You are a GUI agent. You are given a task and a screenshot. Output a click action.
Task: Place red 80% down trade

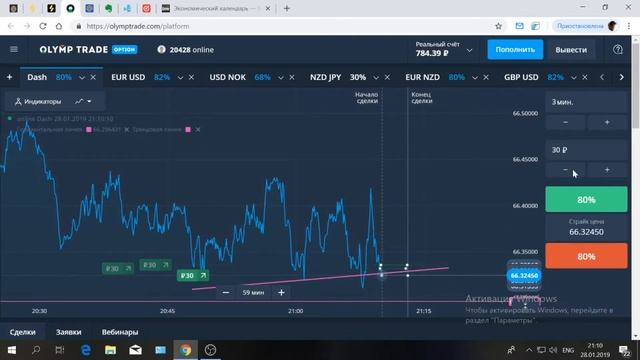tap(586, 256)
